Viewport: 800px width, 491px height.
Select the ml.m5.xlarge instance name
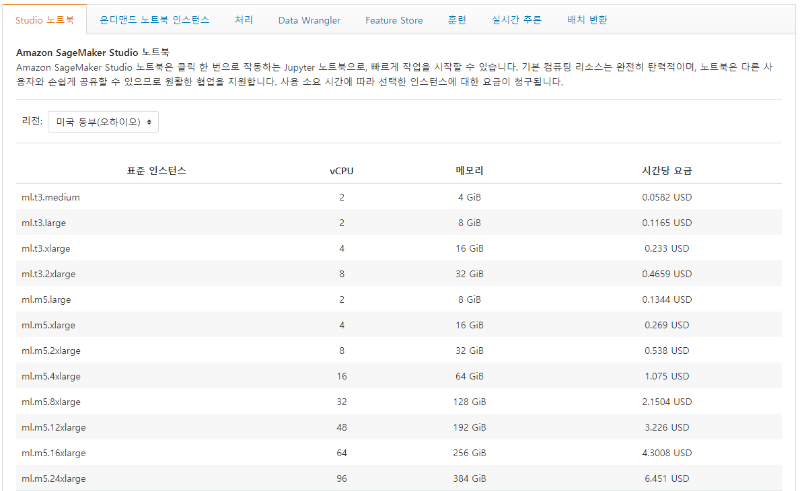tap(48, 325)
